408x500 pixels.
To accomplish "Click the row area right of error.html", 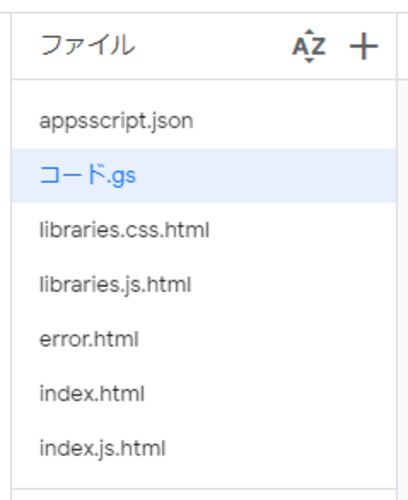I will (267, 339).
